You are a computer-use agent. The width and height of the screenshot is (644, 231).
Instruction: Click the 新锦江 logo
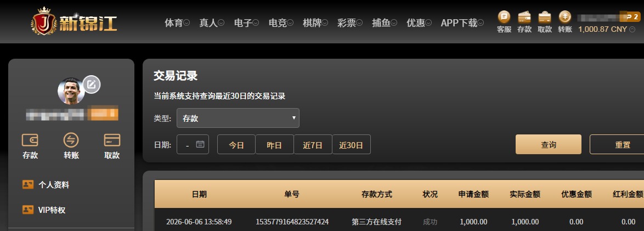(75, 20)
